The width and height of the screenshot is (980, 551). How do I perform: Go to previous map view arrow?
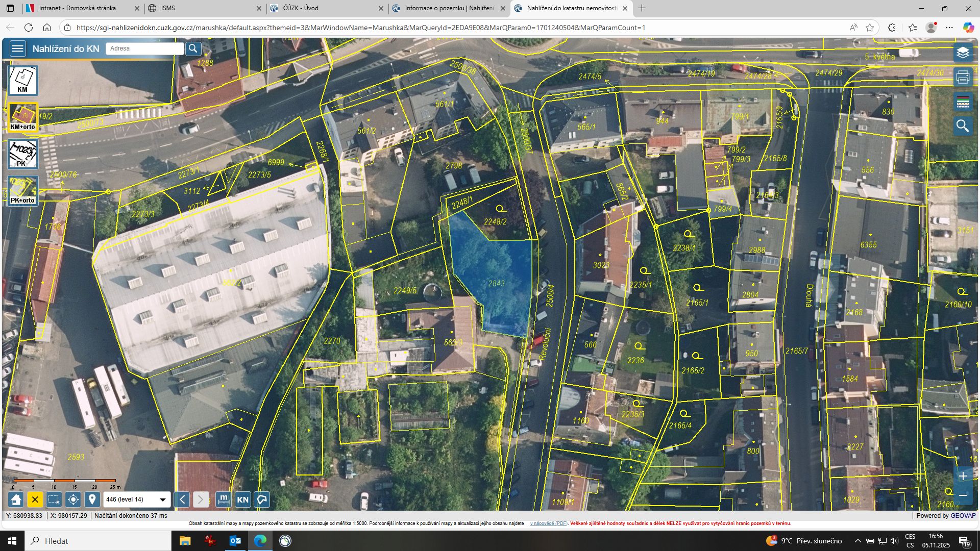point(182,499)
